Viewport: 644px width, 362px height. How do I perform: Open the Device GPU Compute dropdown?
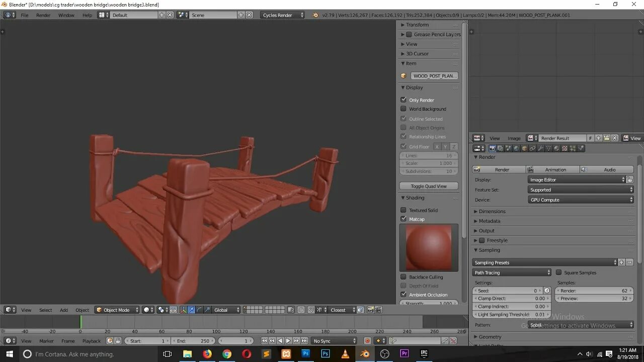pos(581,200)
